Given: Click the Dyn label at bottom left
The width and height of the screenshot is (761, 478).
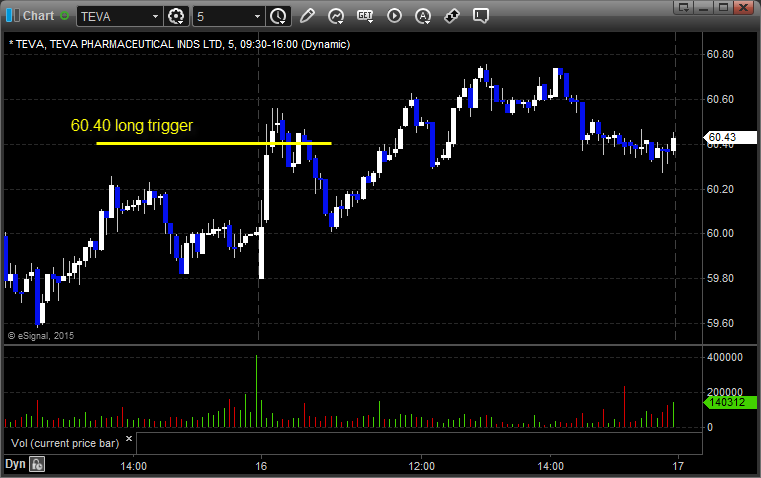Looking at the screenshot, I should point(15,463).
